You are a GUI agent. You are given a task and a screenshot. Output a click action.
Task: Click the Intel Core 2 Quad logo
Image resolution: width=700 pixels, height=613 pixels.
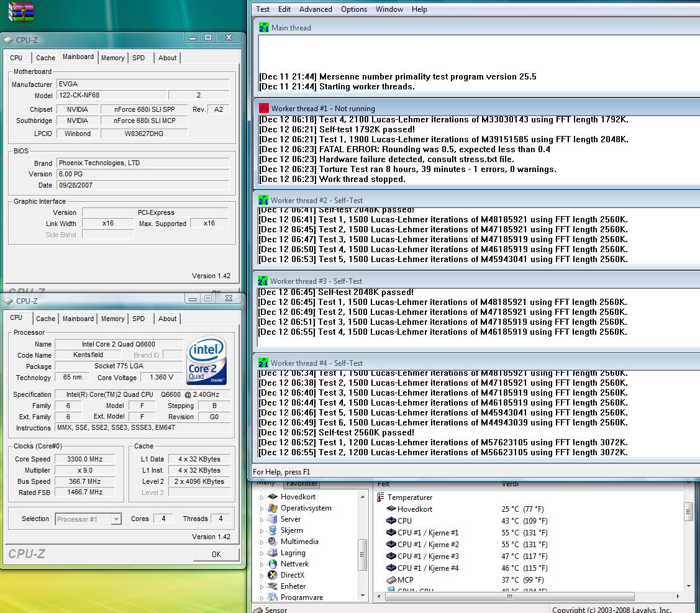(x=206, y=361)
